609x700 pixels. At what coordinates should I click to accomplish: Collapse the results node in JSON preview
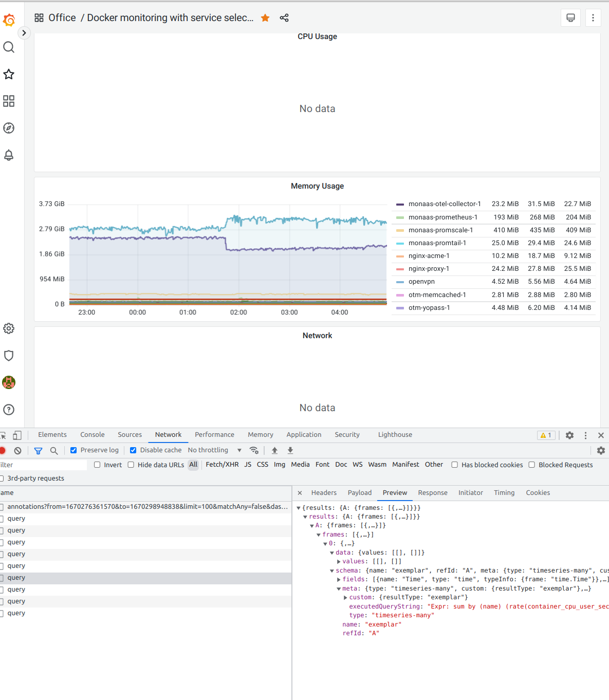305,516
